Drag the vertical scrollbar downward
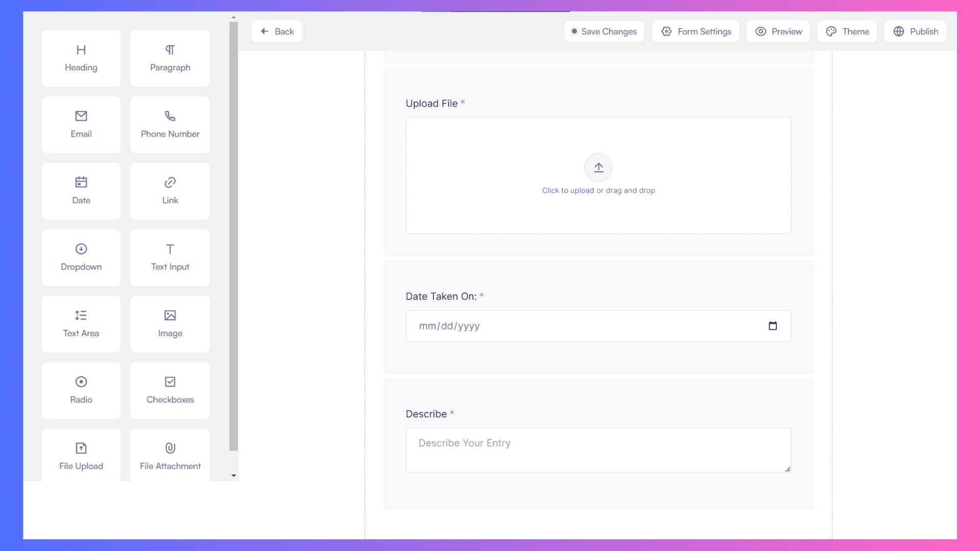 (x=234, y=475)
